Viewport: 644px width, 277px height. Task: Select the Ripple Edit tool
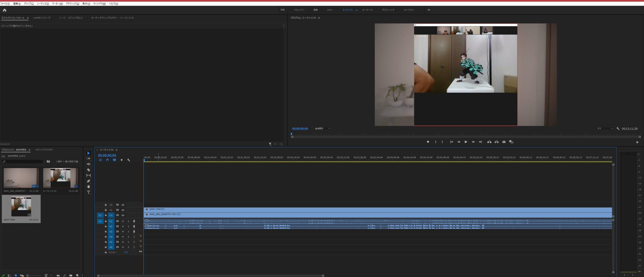point(89,164)
